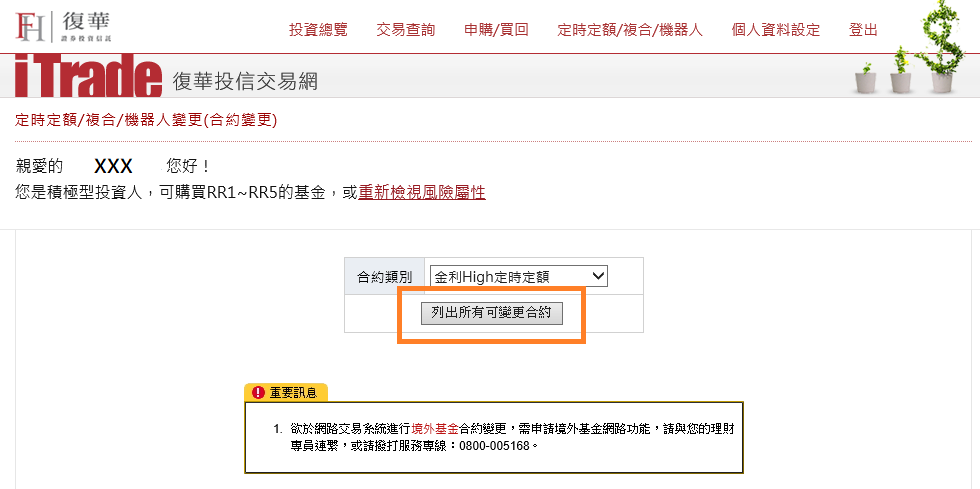The width and height of the screenshot is (980, 489).
Task: Open the 定時定額/複合/機器人 menu
Action: [630, 29]
